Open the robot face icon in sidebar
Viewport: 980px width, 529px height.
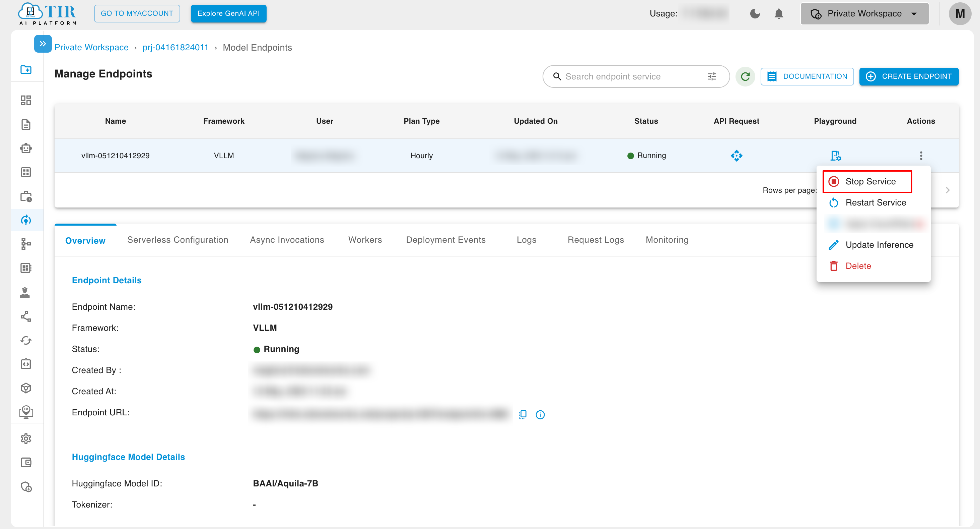coord(26,148)
